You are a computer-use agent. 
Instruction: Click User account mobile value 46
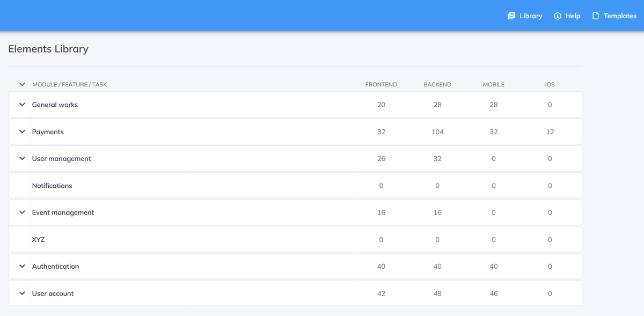(494, 293)
